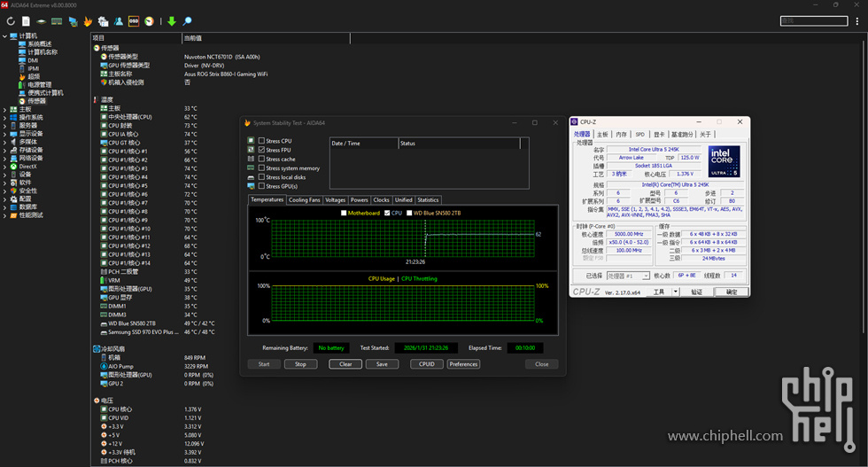Enable the Stress system memory checkbox
The height and width of the screenshot is (467, 868).
261,167
